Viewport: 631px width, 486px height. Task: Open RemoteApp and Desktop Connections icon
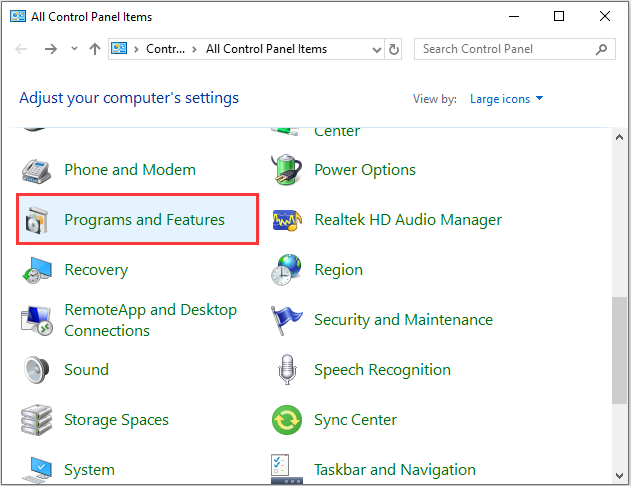[x=37, y=321]
